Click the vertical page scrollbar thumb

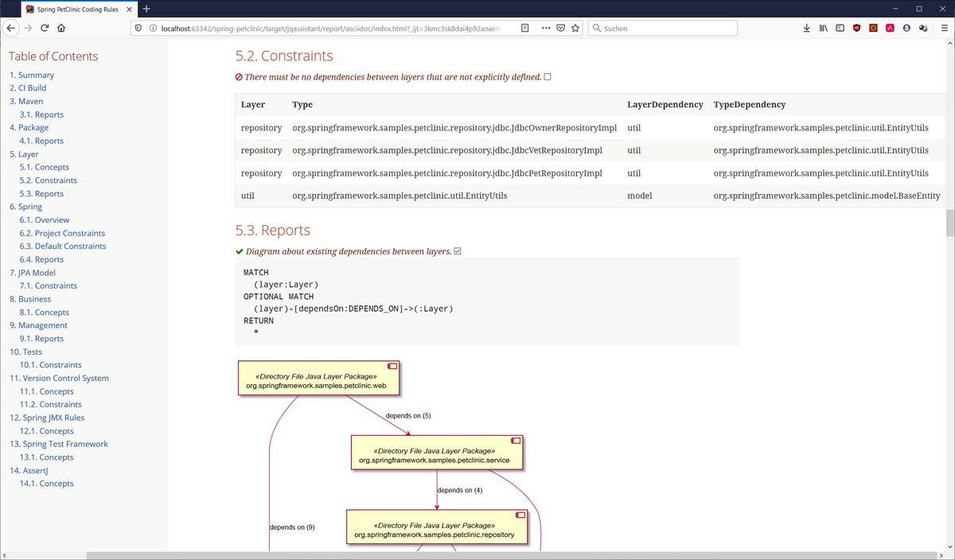pyautogui.click(x=949, y=223)
